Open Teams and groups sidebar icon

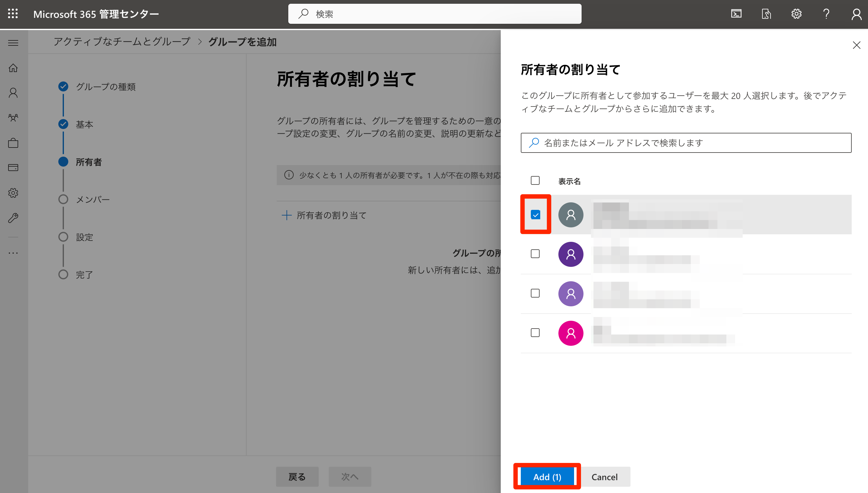(13, 118)
